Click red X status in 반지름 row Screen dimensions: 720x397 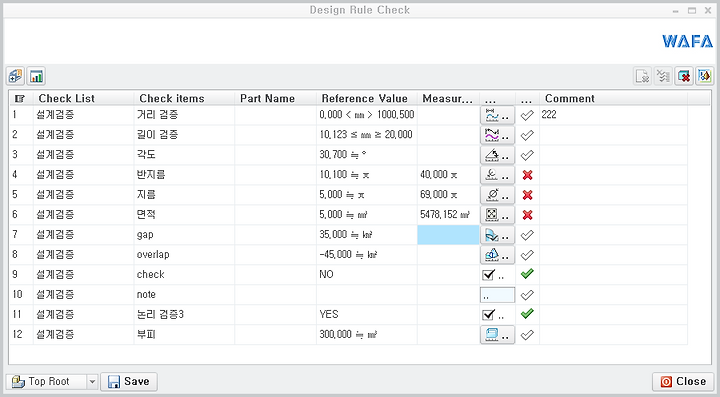pos(527,175)
